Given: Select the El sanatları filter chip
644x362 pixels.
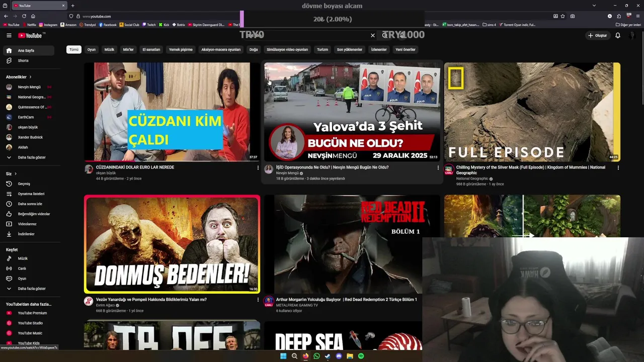Looking at the screenshot, I should 151,49.
